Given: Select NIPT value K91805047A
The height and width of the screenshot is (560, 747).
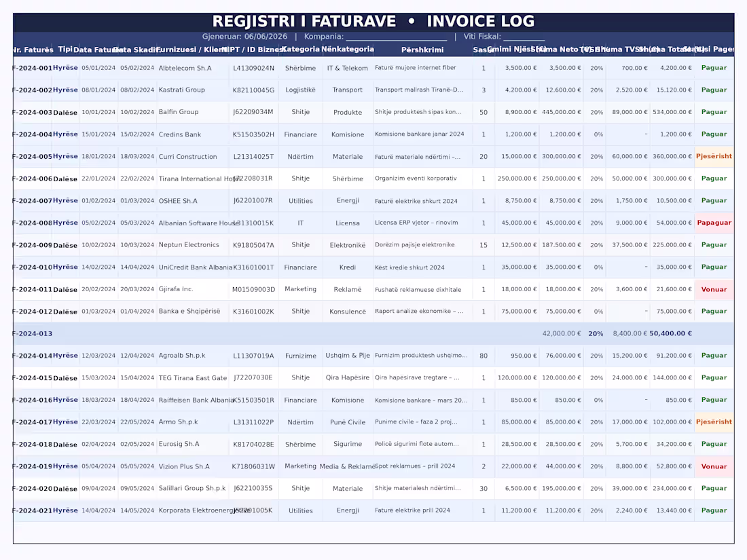Looking at the screenshot, I should point(253,245).
